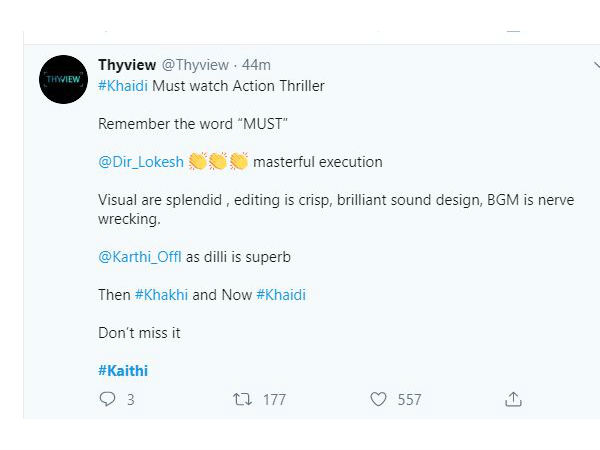This screenshot has height=450, width=600.
Task: Open the share upload-arrow icon
Action: [x=513, y=399]
